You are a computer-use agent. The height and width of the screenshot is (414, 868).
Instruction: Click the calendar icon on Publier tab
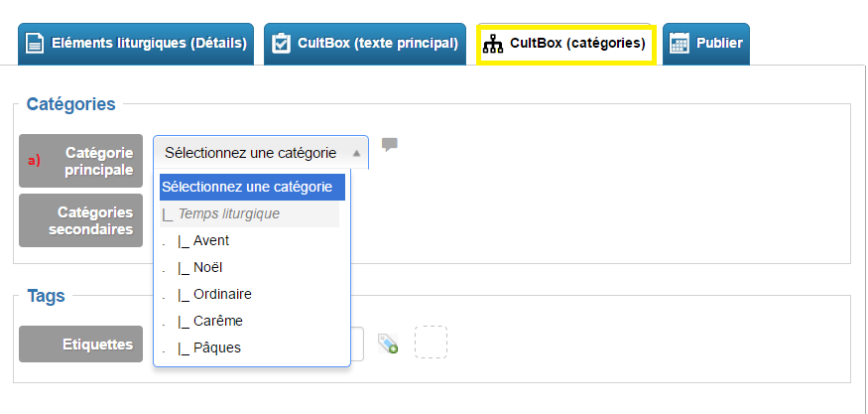click(x=680, y=44)
